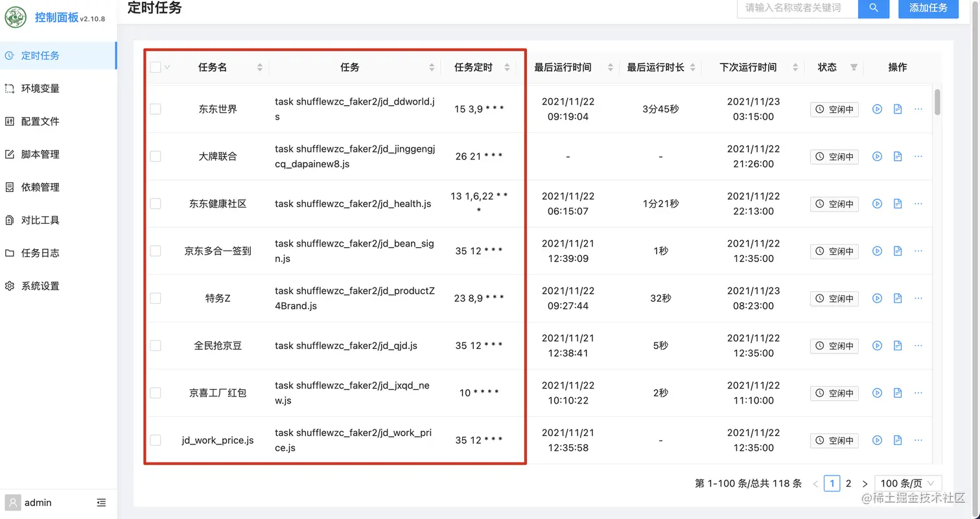This screenshot has width=980, height=519.
Task: Go to next page with arrow
Action: tap(865, 484)
